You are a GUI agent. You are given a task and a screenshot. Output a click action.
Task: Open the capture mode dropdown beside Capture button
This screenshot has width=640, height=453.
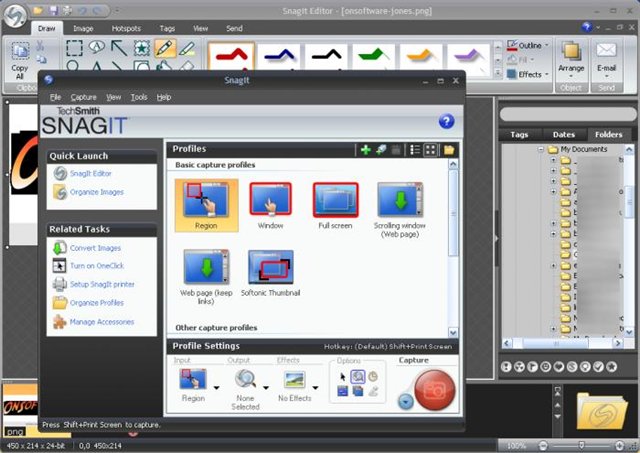click(405, 402)
